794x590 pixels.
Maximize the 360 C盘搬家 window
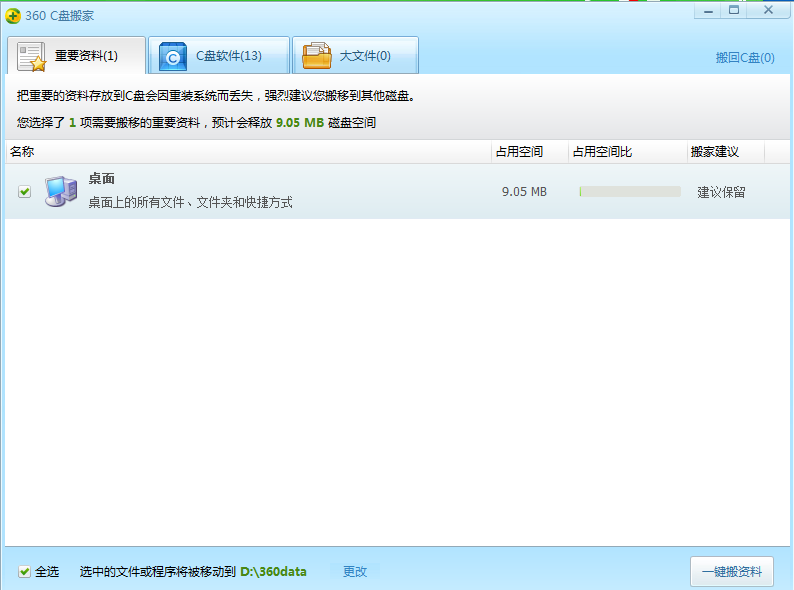click(734, 11)
